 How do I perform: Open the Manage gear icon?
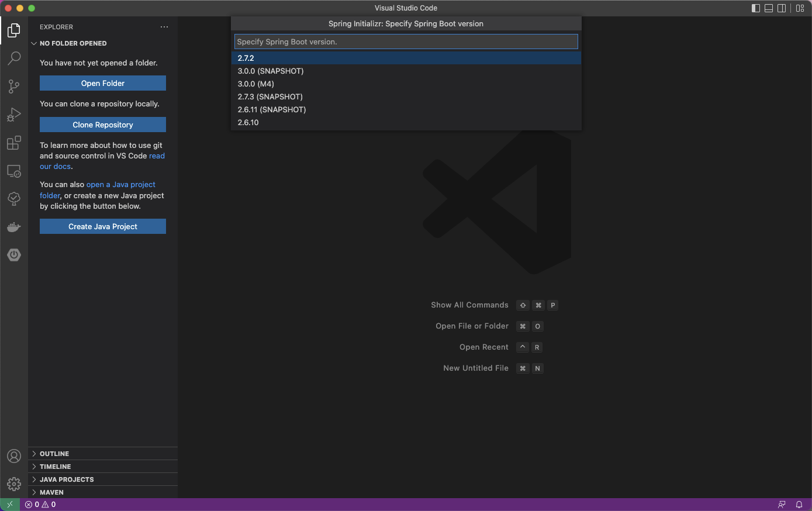click(14, 484)
